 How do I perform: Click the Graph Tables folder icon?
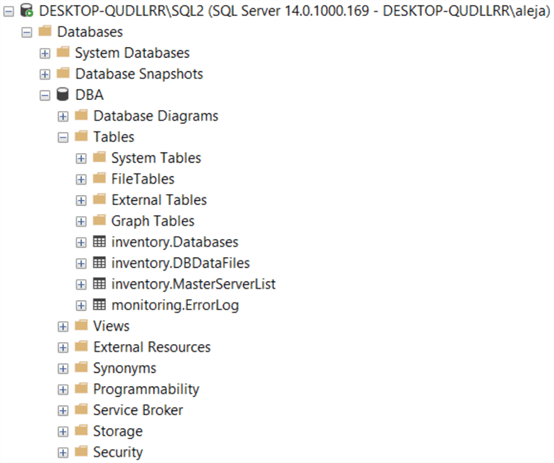[99, 219]
